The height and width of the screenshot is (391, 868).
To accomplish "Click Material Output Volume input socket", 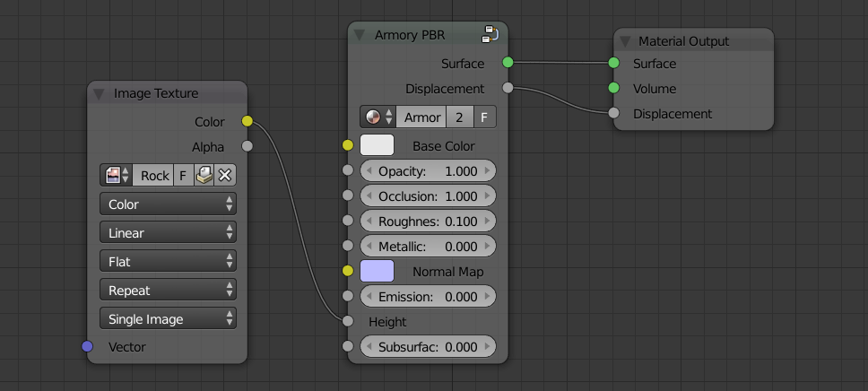I will tap(614, 88).
